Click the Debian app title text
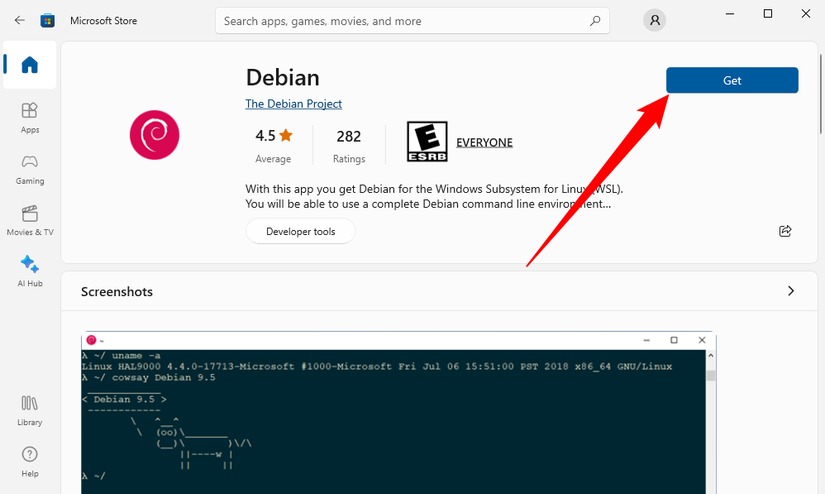This screenshot has height=494, width=825. pyautogui.click(x=283, y=77)
